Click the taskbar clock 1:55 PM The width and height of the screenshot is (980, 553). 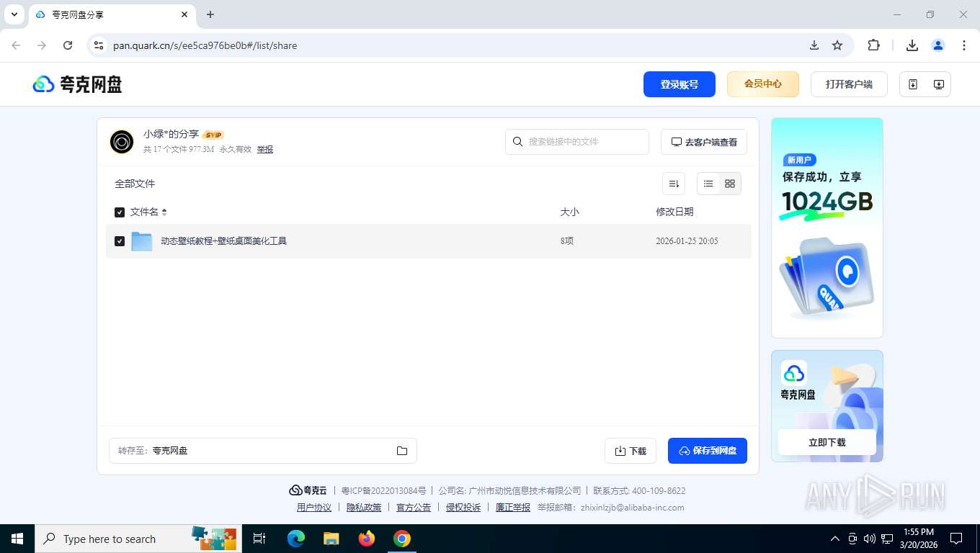[x=918, y=539]
